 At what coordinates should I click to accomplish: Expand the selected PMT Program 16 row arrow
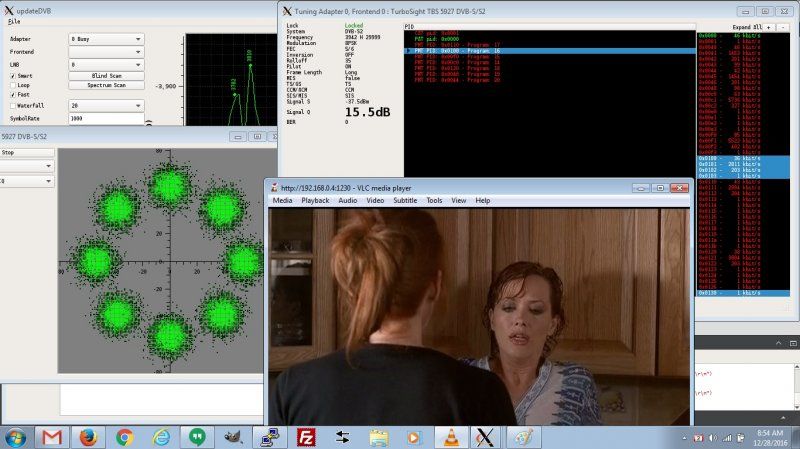pos(409,51)
